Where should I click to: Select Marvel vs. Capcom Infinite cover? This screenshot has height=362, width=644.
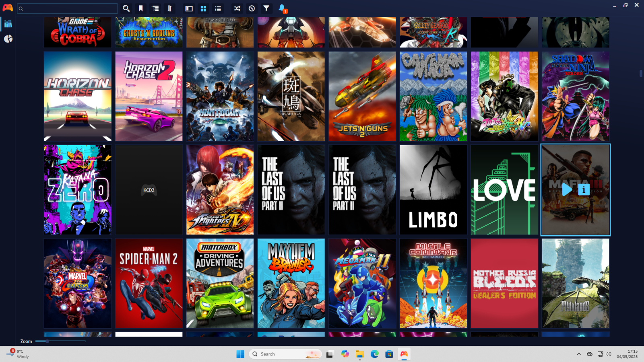78,284
